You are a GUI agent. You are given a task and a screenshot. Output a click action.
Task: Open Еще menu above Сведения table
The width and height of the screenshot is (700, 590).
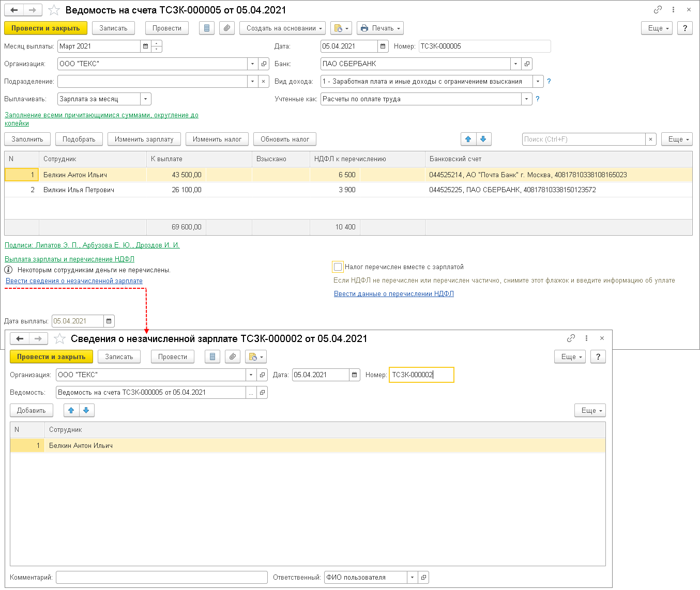(x=590, y=410)
